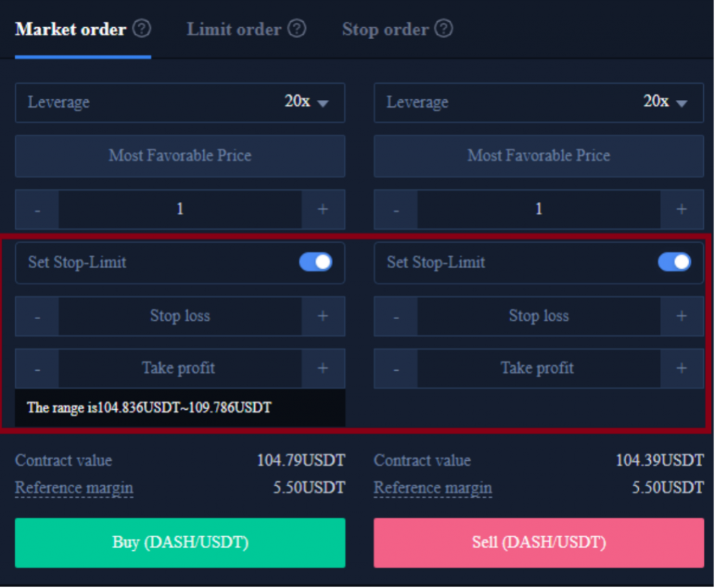The image size is (715, 588).
Task: Increase sell quantity with plus button
Action: click(x=681, y=210)
